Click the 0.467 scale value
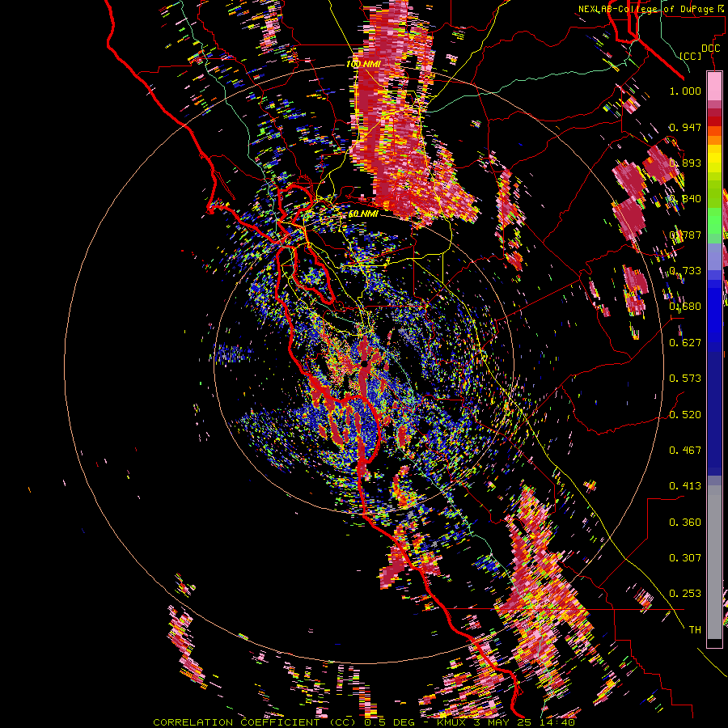Viewport: 728px width, 728px height. click(685, 451)
